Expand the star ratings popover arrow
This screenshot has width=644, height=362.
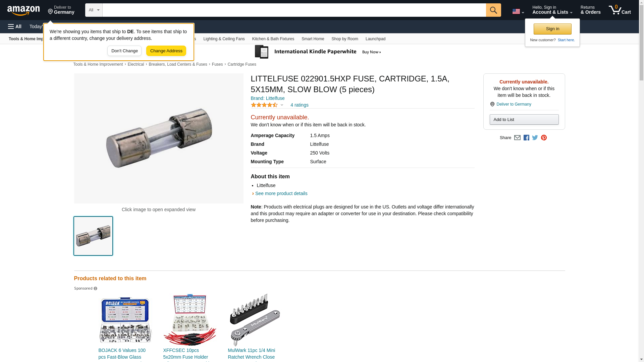pos(282,105)
